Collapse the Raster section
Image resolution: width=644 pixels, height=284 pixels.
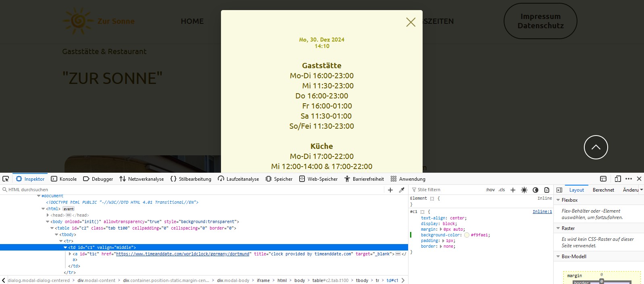click(558, 228)
